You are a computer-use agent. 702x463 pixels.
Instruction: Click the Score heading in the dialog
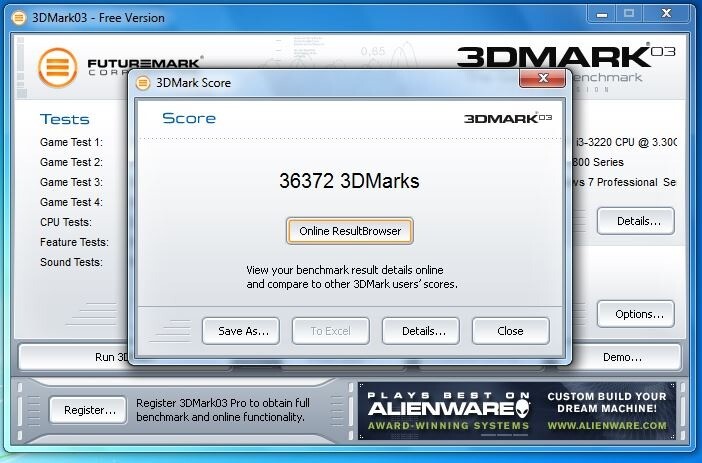[189, 118]
